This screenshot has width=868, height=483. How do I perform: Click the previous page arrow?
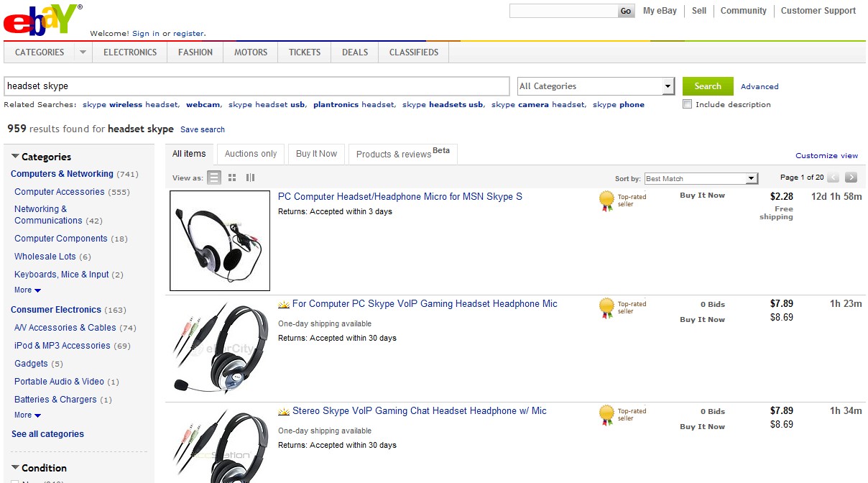coord(834,178)
